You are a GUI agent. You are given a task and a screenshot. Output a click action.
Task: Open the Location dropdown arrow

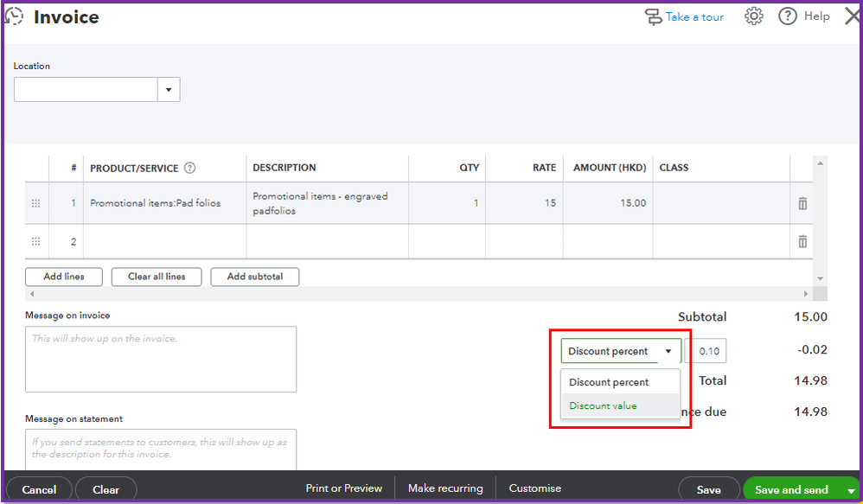(169, 90)
